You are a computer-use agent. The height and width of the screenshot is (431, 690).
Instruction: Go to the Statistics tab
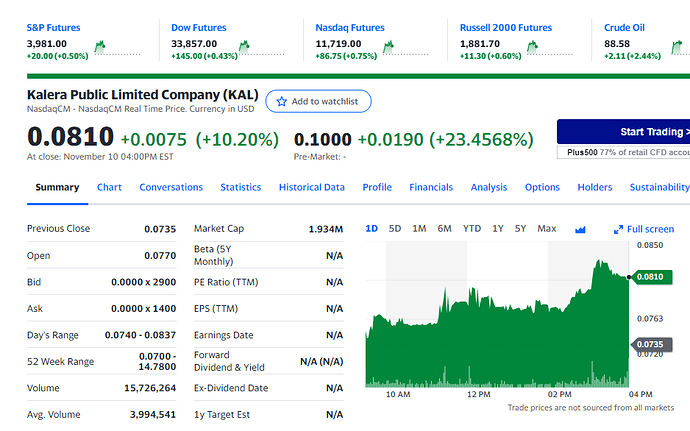tap(241, 188)
